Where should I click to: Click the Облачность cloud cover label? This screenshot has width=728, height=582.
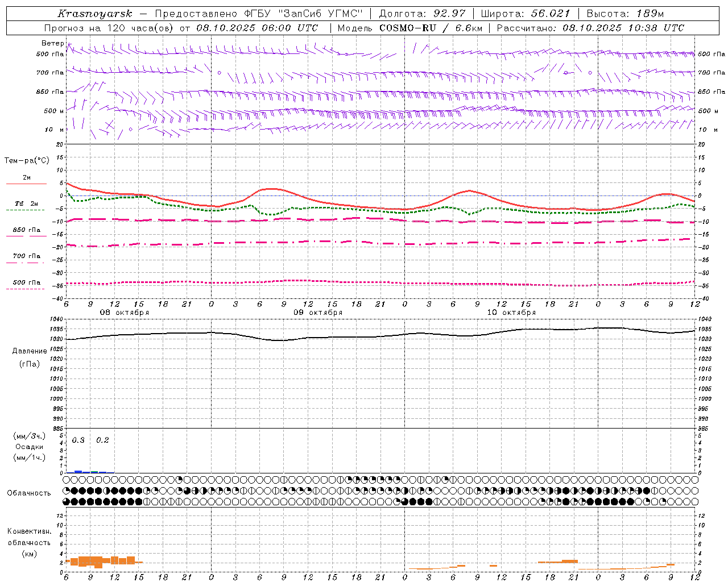point(29,493)
